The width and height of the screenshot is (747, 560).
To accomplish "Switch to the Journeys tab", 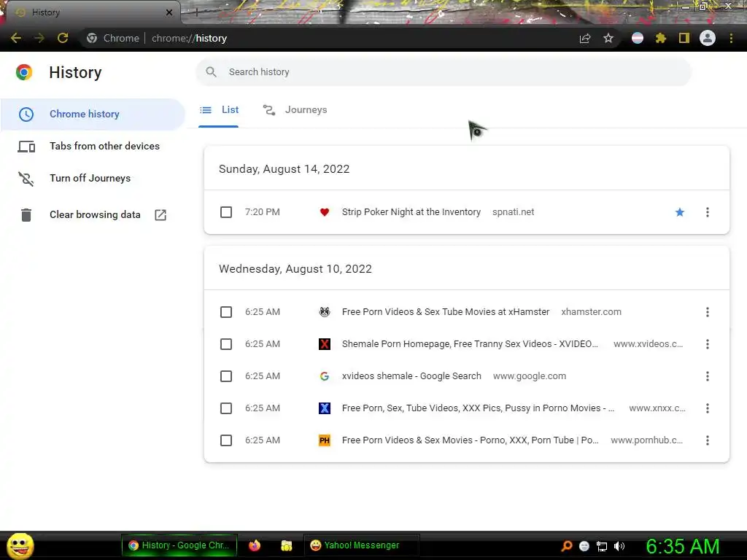I will point(295,110).
